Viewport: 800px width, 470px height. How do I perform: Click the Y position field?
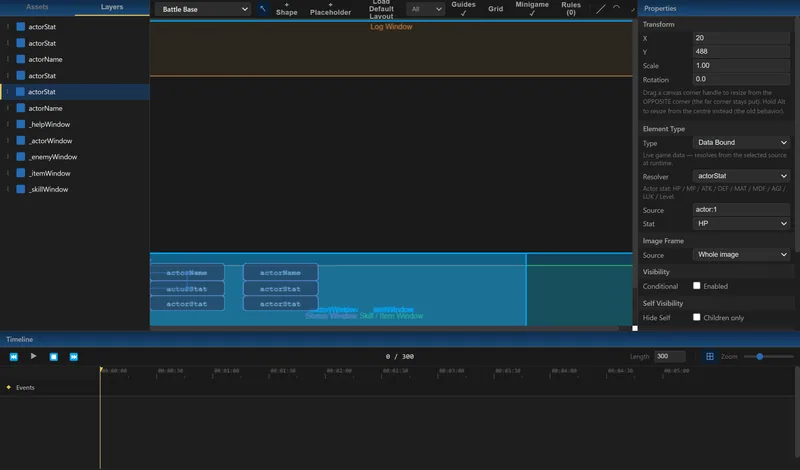(741, 52)
